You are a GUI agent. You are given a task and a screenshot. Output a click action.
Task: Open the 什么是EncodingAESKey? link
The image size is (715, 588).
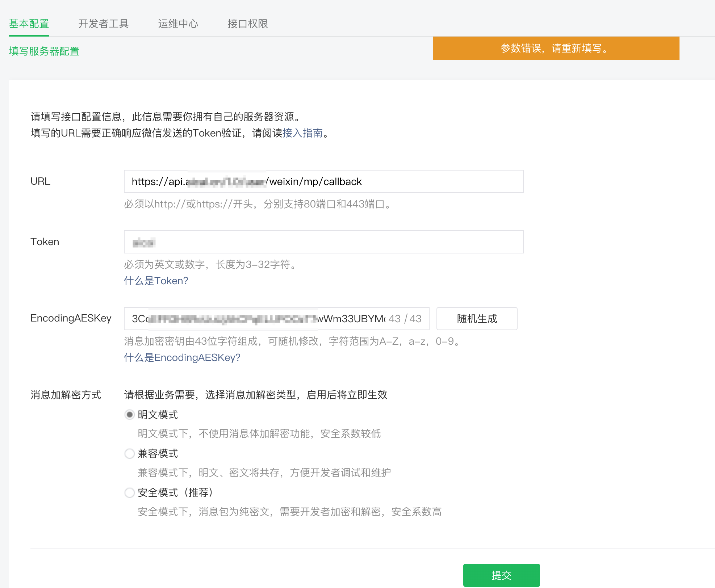click(182, 358)
